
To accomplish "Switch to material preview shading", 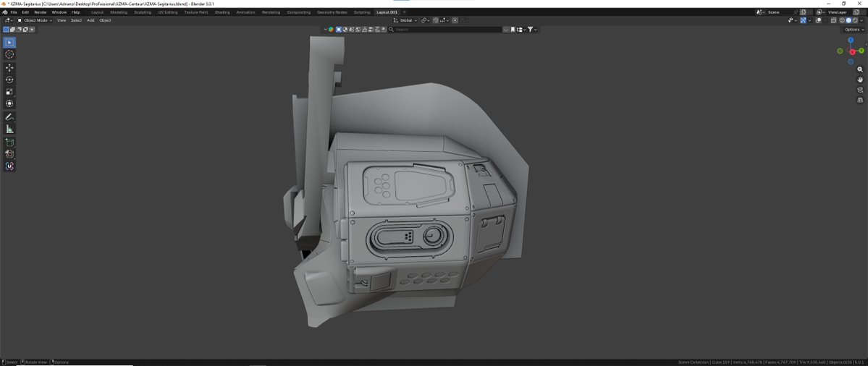I will [855, 20].
